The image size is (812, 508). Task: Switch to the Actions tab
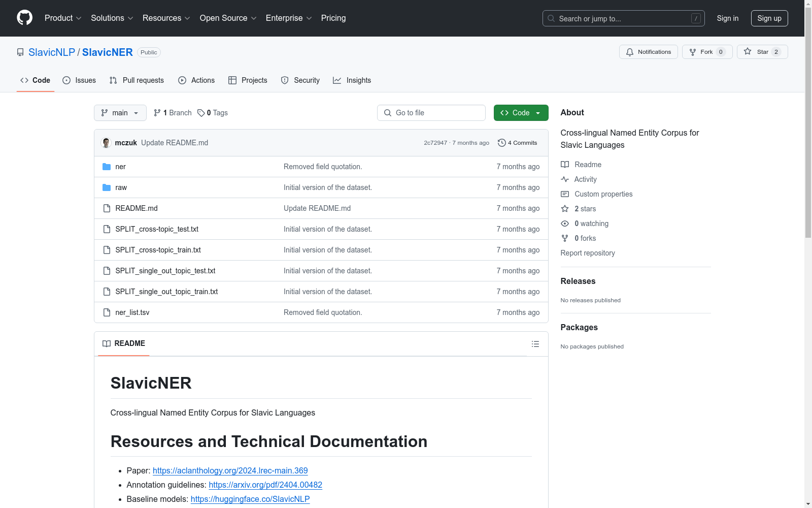coord(196,80)
